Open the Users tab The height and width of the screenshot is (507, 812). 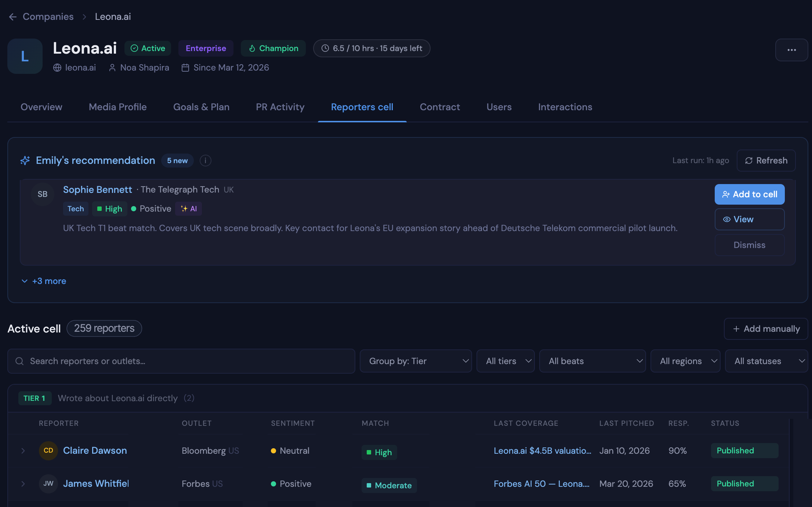click(x=499, y=107)
